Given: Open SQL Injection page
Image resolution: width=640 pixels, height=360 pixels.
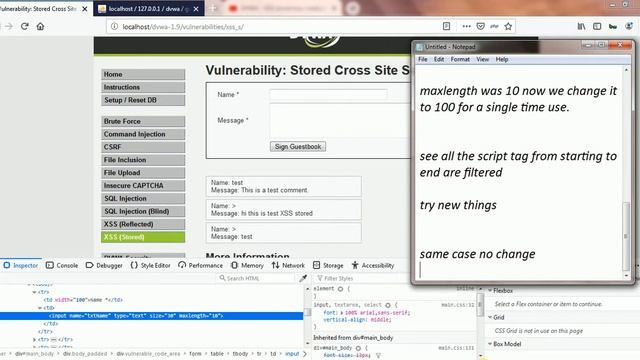Looking at the screenshot, I should (143, 198).
